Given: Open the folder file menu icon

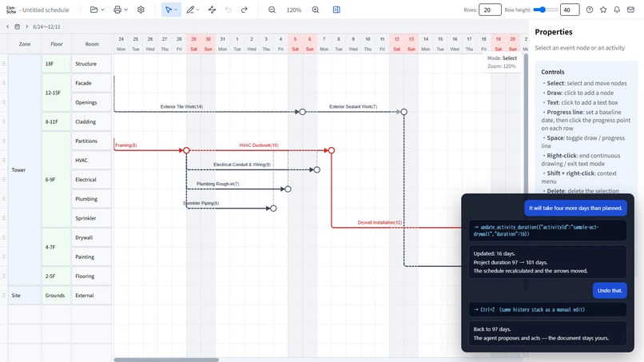Looking at the screenshot, I should [x=94, y=10].
